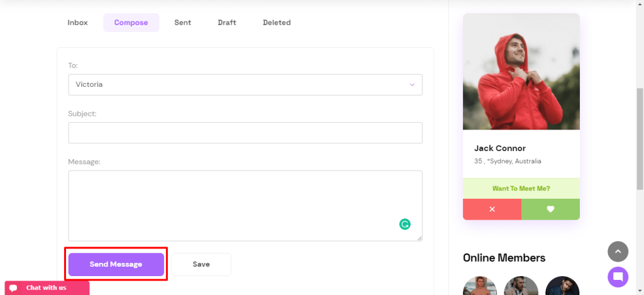
Task: Click the green Grammarly icon in message box
Action: 405,224
